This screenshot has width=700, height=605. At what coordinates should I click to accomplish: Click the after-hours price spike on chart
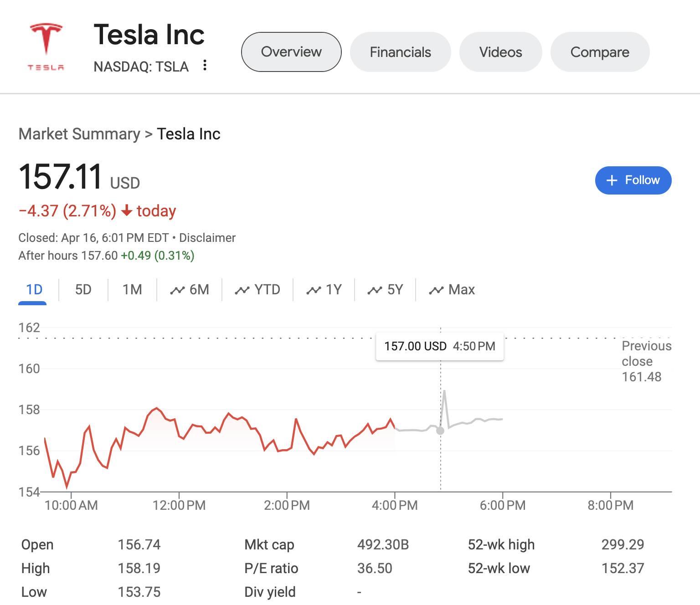pos(444,392)
